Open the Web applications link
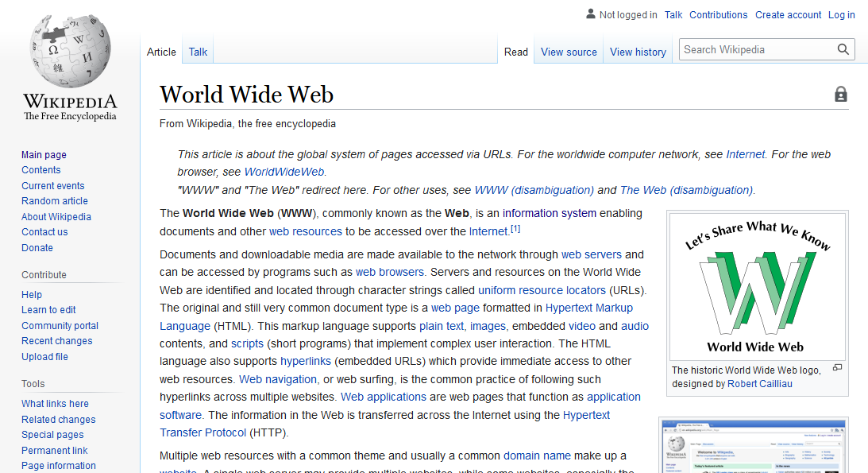 [384, 397]
